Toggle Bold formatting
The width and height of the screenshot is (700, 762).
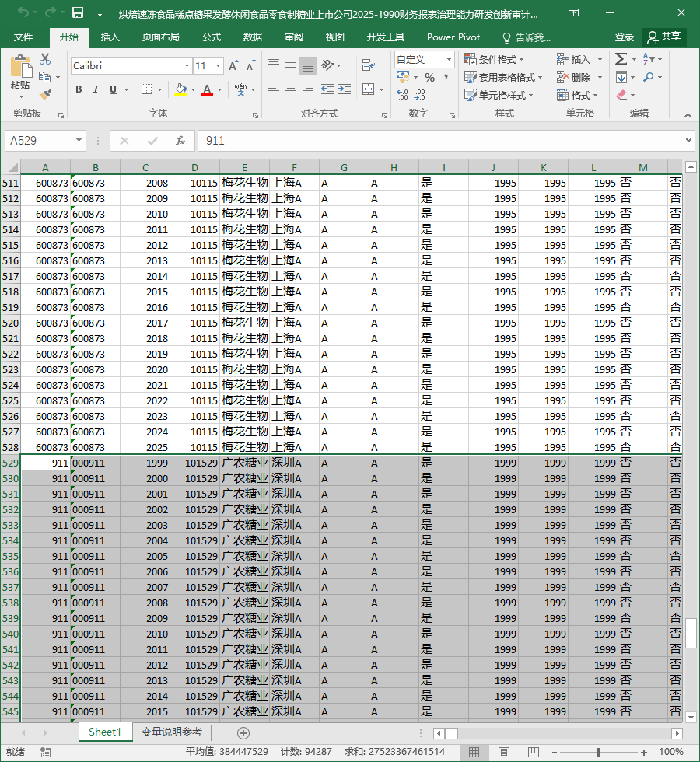coord(79,89)
